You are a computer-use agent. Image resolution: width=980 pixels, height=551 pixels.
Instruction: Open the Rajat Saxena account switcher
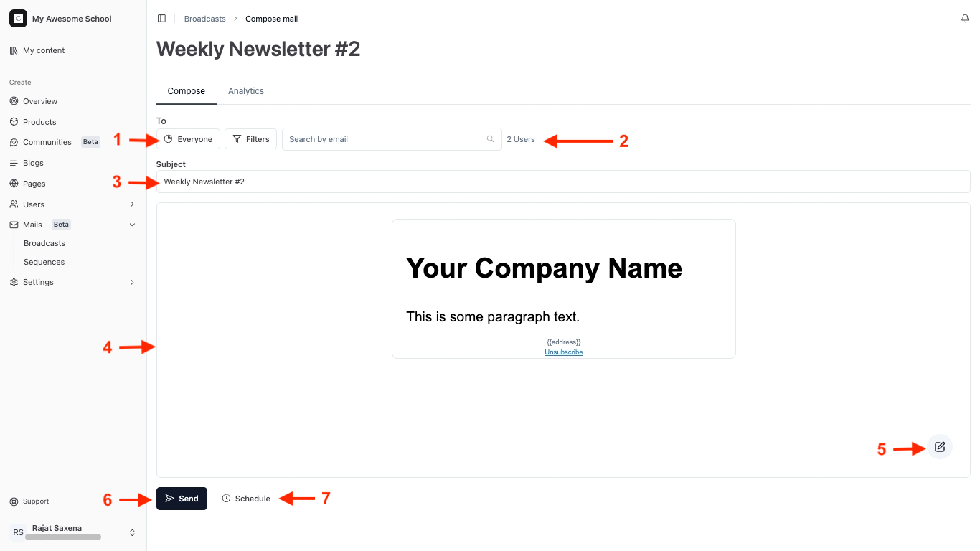[x=132, y=532]
